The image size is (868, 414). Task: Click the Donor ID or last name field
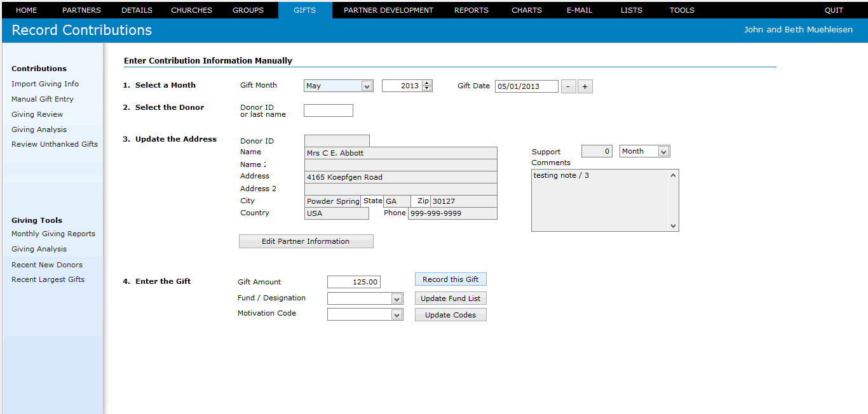[x=329, y=110]
